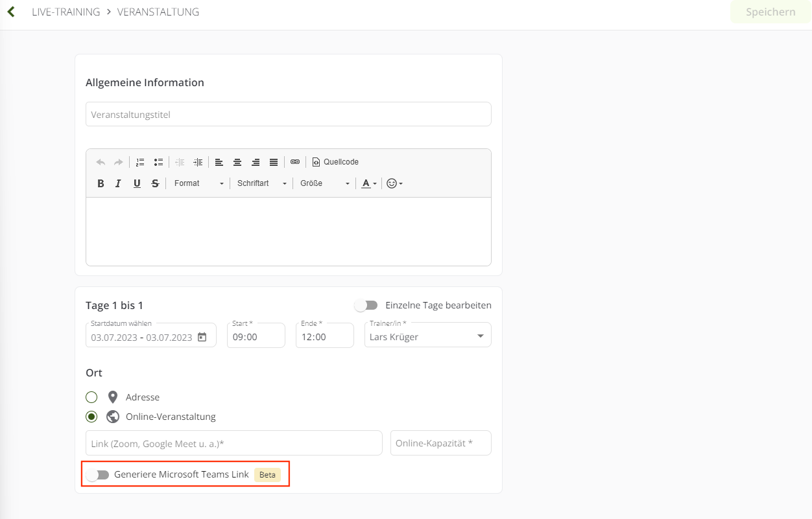
Task: Toggle strikethrough formatting
Action: pos(155,183)
